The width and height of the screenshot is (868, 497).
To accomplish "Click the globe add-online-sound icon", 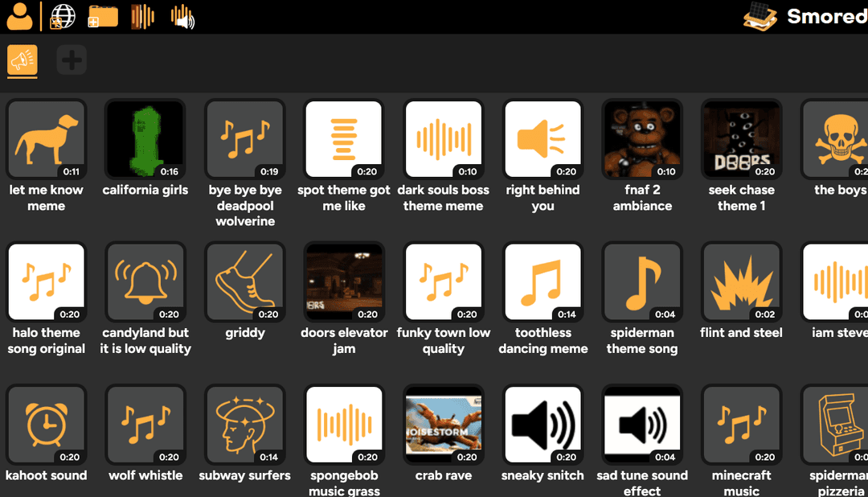I will (62, 16).
